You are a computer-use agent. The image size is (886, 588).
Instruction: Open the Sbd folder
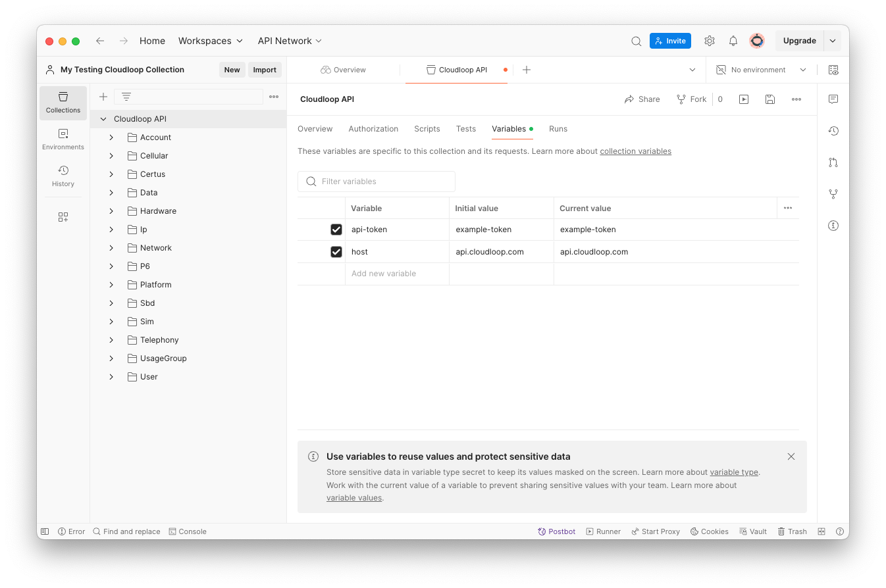tap(147, 303)
